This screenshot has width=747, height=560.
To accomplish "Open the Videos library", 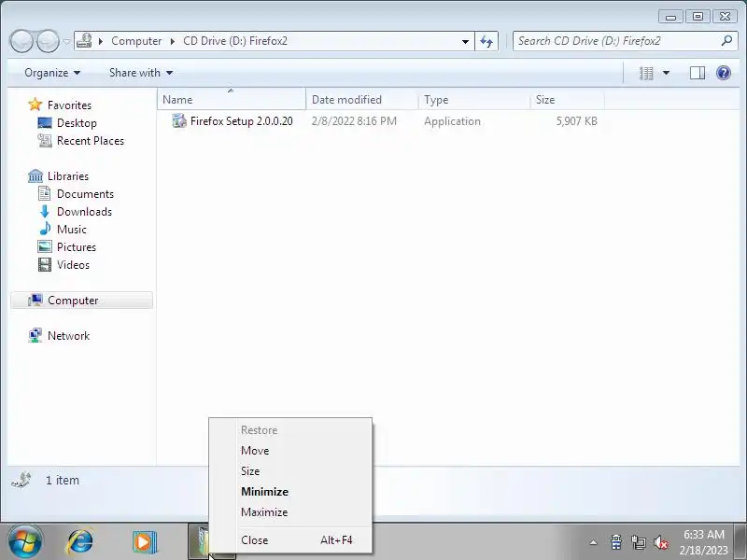I will (74, 265).
